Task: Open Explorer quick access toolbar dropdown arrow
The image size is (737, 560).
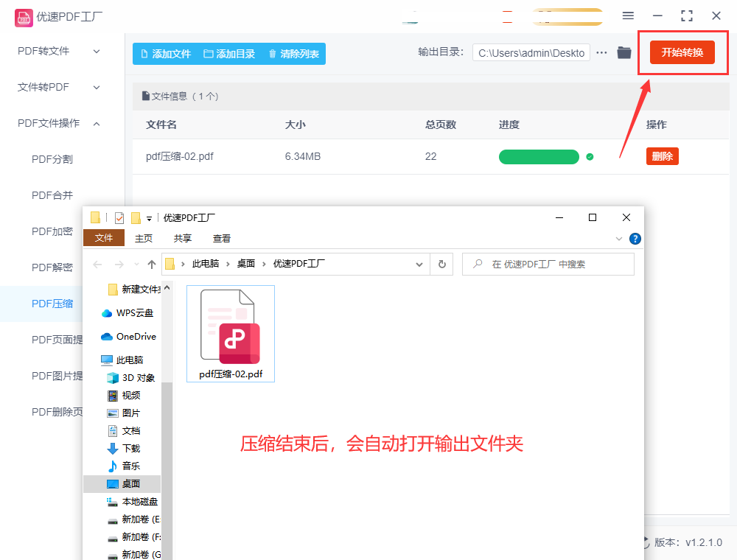Action: pyautogui.click(x=149, y=218)
